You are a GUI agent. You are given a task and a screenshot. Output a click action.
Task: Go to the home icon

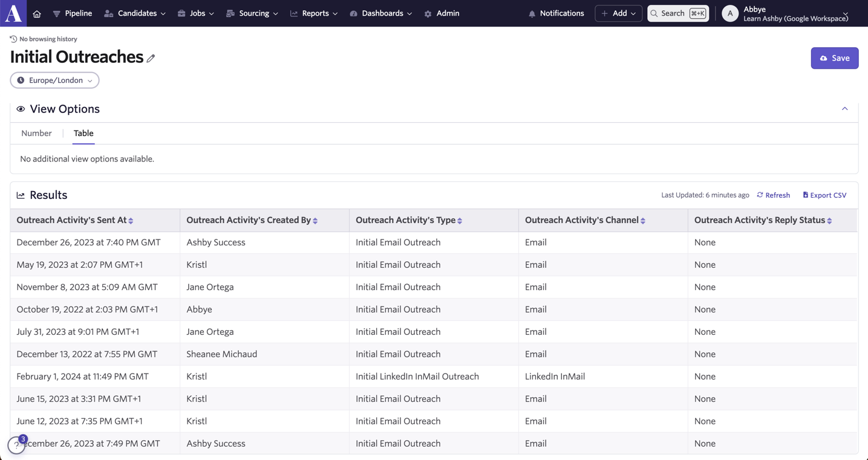coord(37,14)
